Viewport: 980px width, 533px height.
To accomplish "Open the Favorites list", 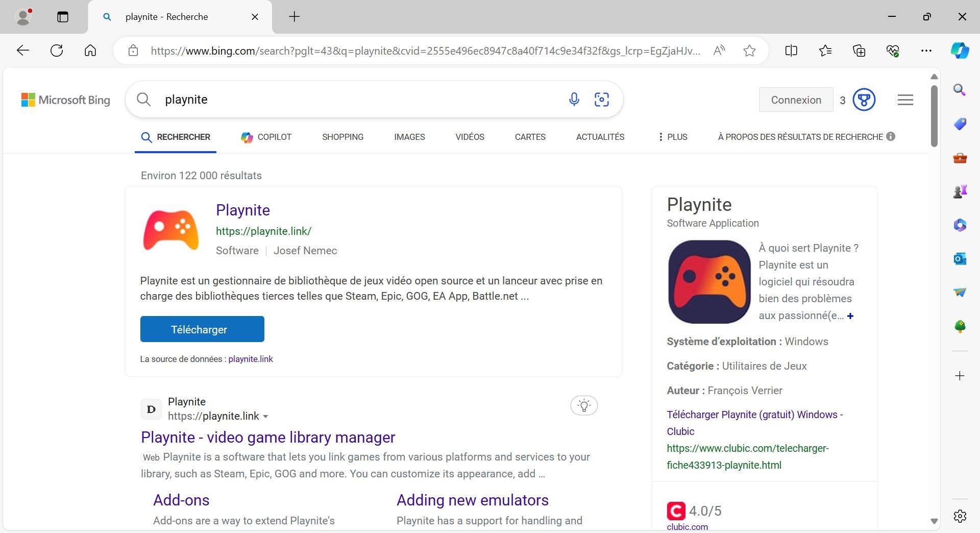I will (x=825, y=51).
